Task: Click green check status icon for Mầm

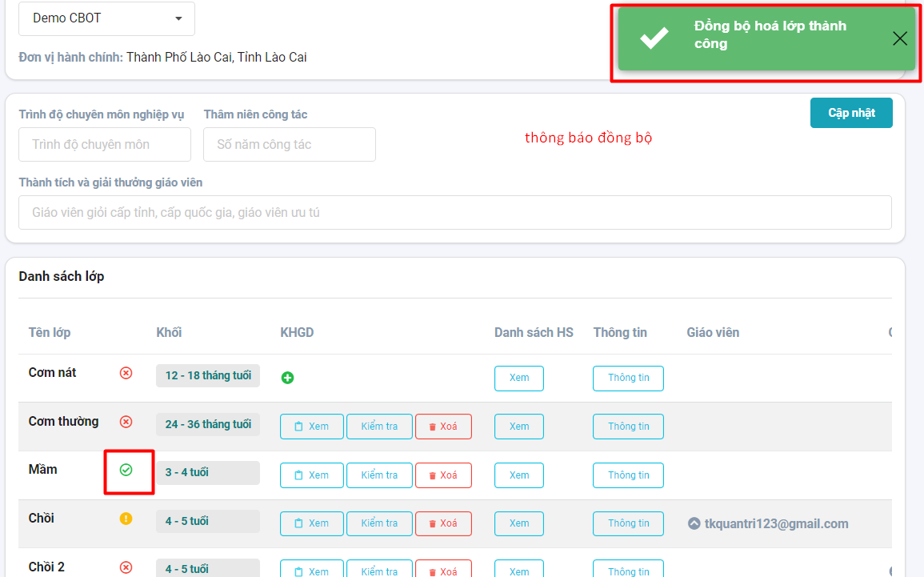Action: click(126, 470)
